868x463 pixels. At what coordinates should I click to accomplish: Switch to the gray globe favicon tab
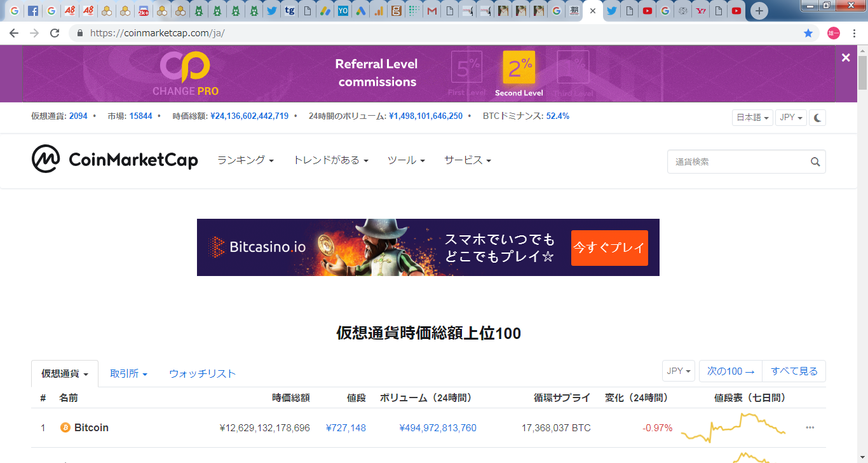tap(683, 11)
